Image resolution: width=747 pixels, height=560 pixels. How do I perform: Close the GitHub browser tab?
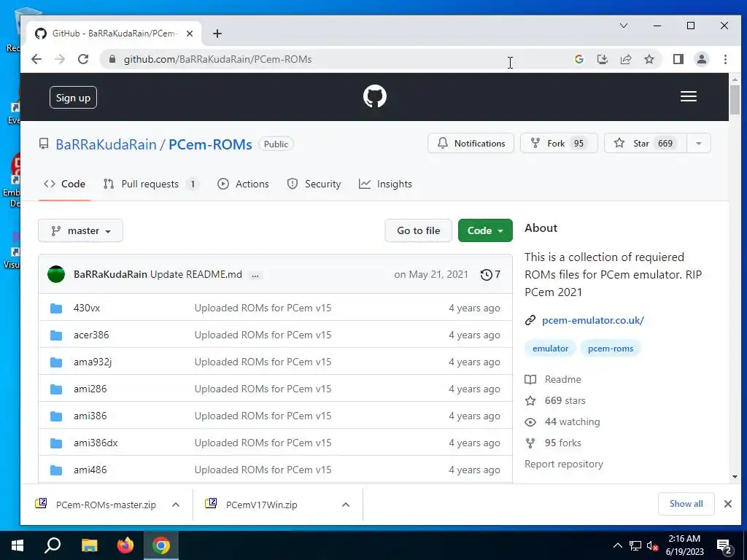[x=190, y=34]
